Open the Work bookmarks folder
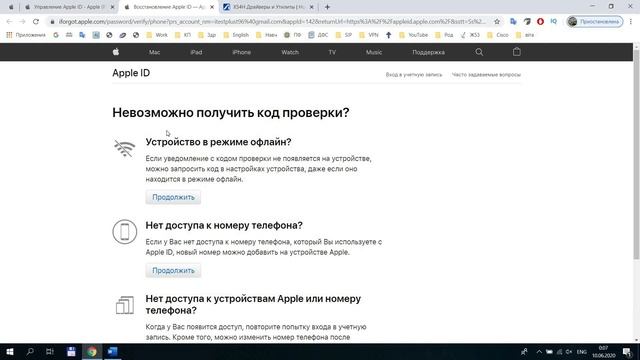The height and width of the screenshot is (360, 640). point(157,35)
